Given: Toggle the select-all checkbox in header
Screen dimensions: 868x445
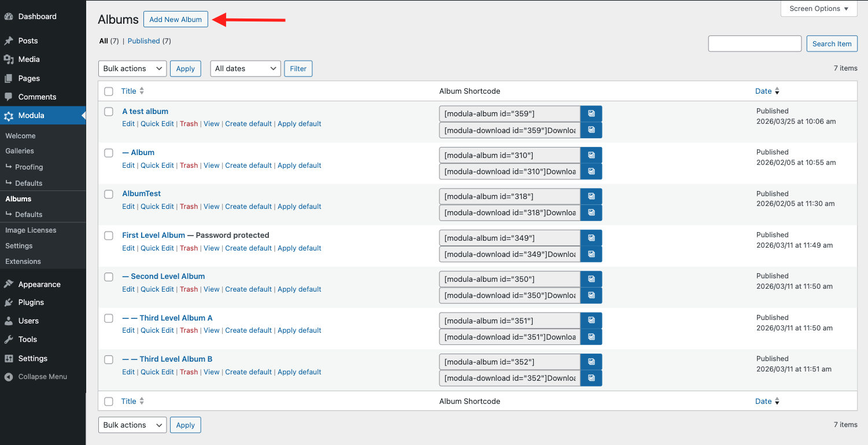Looking at the screenshot, I should pos(109,91).
